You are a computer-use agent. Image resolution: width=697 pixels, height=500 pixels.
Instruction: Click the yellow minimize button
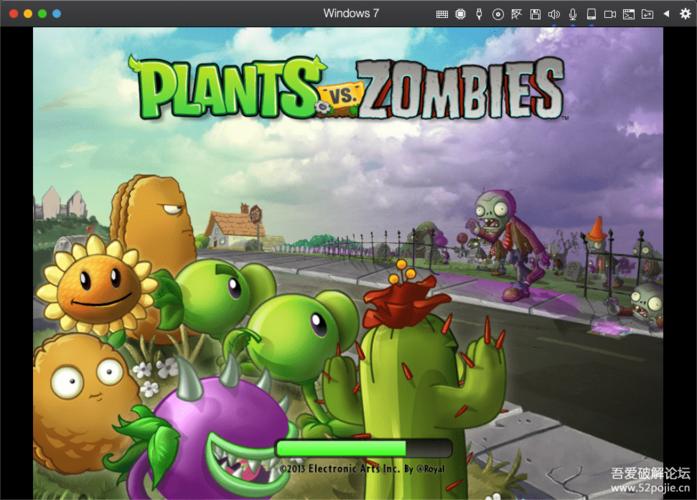(x=28, y=14)
